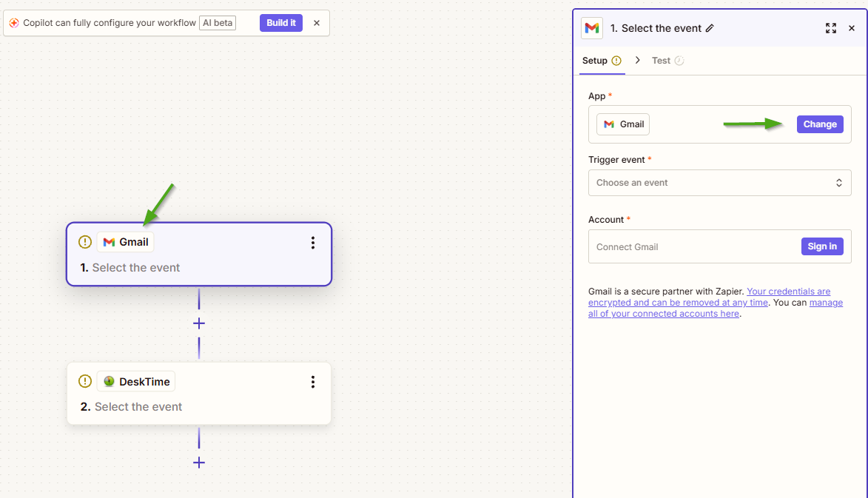Change the selected Gmail app

point(820,124)
